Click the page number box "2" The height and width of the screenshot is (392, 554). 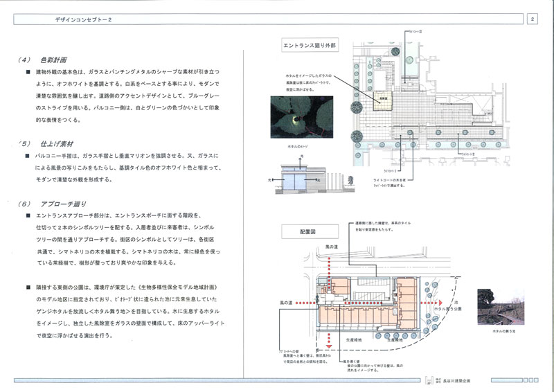(x=532, y=19)
